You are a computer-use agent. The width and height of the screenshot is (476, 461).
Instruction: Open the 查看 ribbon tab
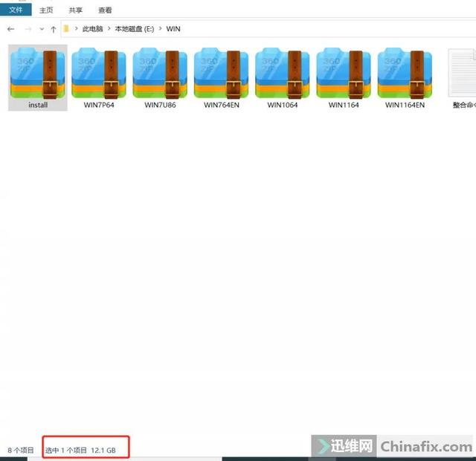[x=105, y=10]
